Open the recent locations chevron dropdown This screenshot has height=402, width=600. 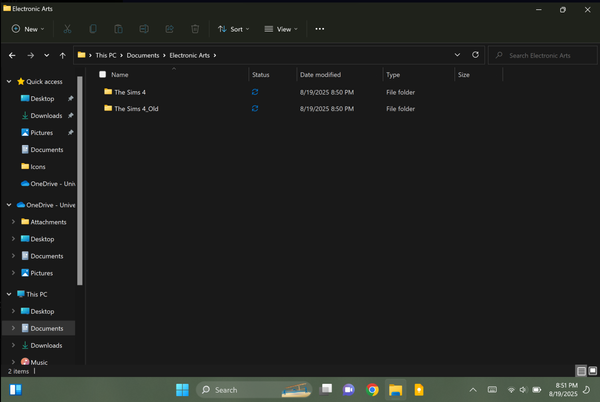coord(46,55)
